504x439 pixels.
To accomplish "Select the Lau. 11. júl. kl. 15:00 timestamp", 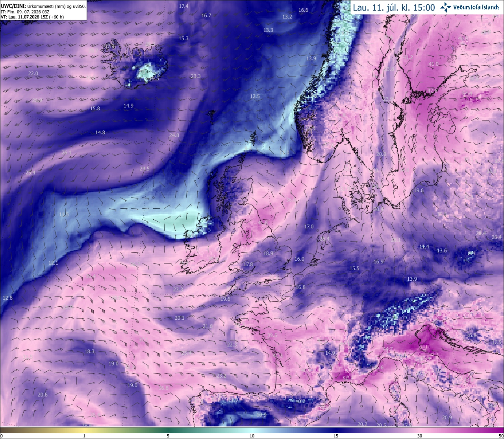I will pos(394,7).
